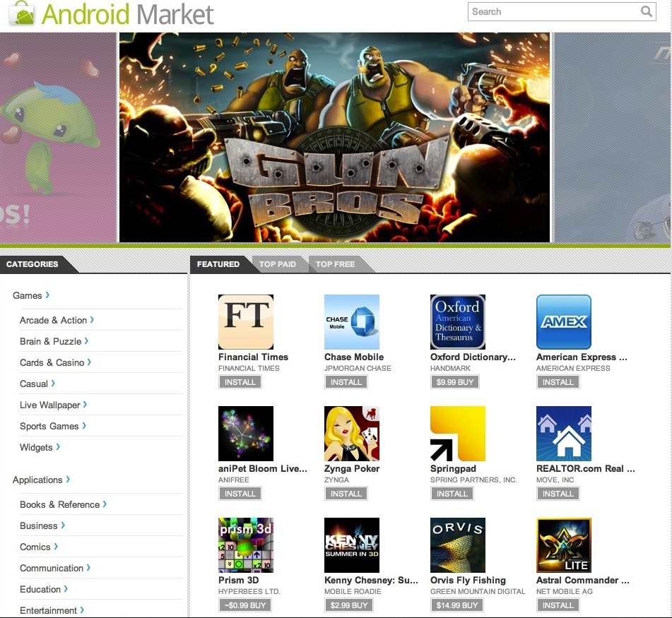Switch to the Top Paid tab
Image resolution: width=672 pixels, height=618 pixels.
click(277, 264)
